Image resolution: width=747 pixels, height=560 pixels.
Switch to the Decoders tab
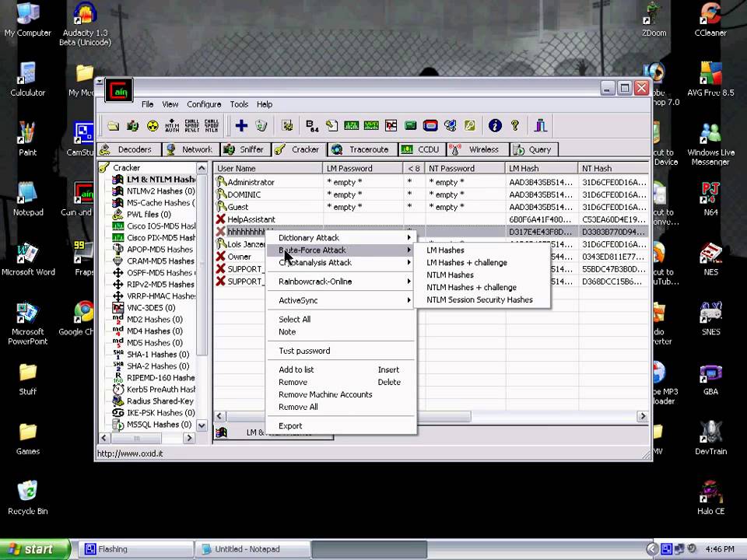(x=128, y=149)
